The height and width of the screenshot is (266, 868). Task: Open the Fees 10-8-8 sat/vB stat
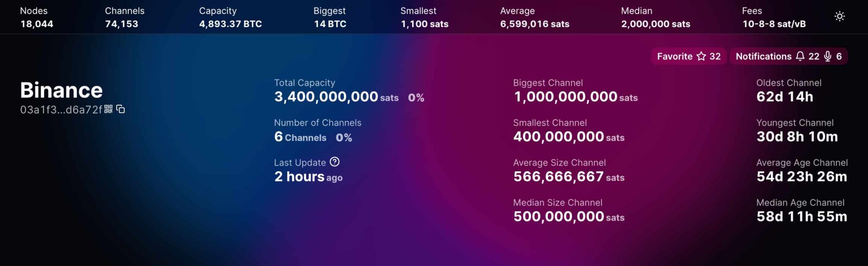pyautogui.click(x=773, y=17)
